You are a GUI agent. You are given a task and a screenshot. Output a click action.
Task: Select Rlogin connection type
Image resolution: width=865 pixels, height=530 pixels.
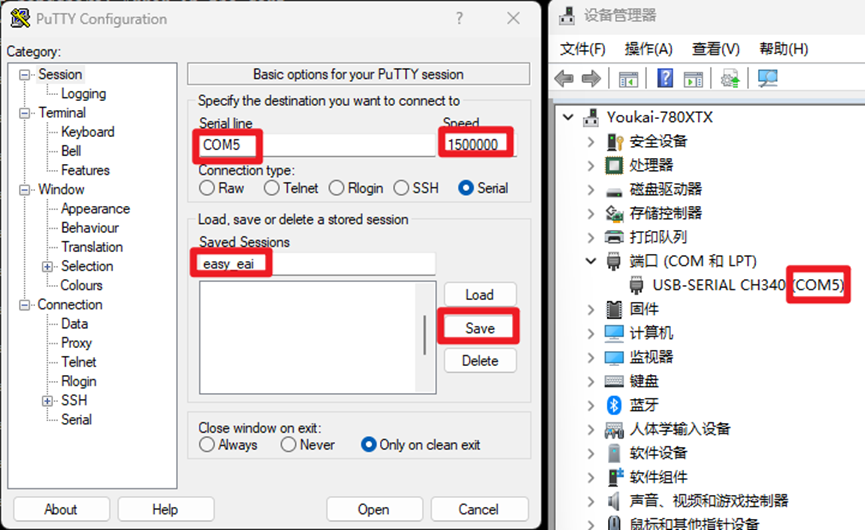(x=337, y=188)
